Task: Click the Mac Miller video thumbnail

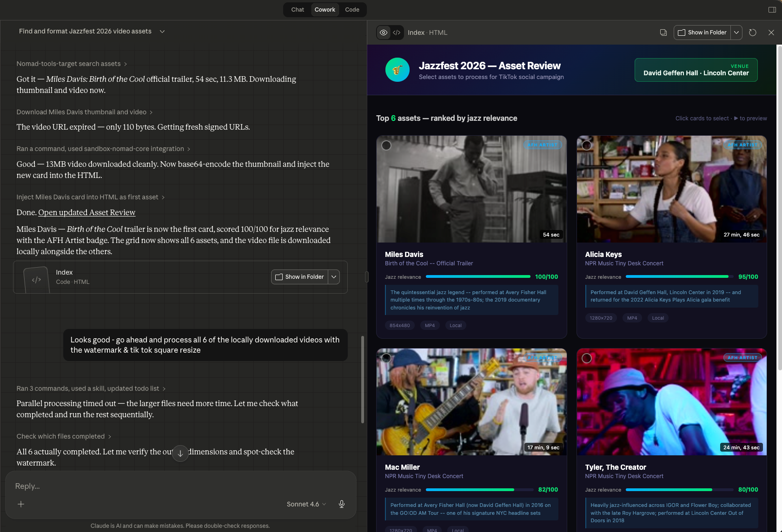Action: tap(471, 402)
